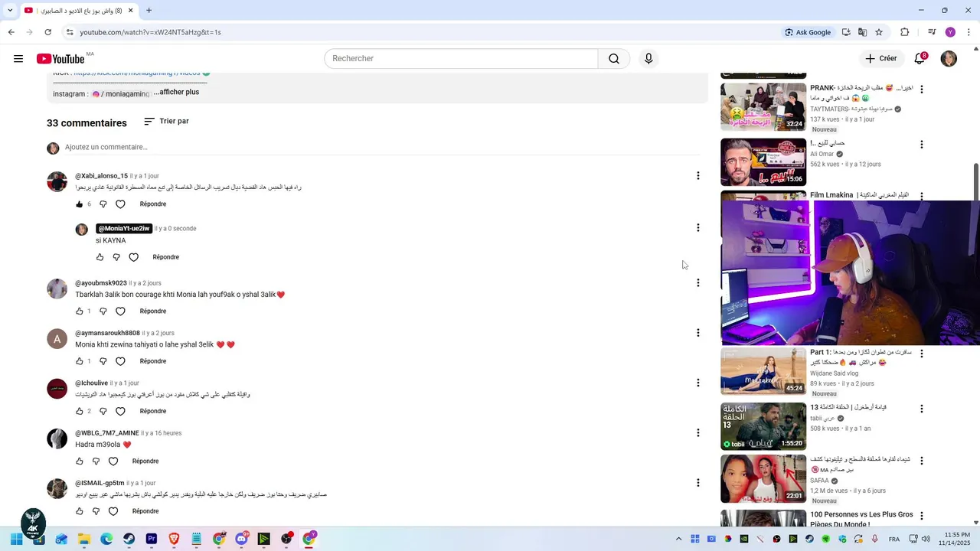Like the 'si KAYNA' reply
This screenshot has height=551, width=980.
(100, 257)
